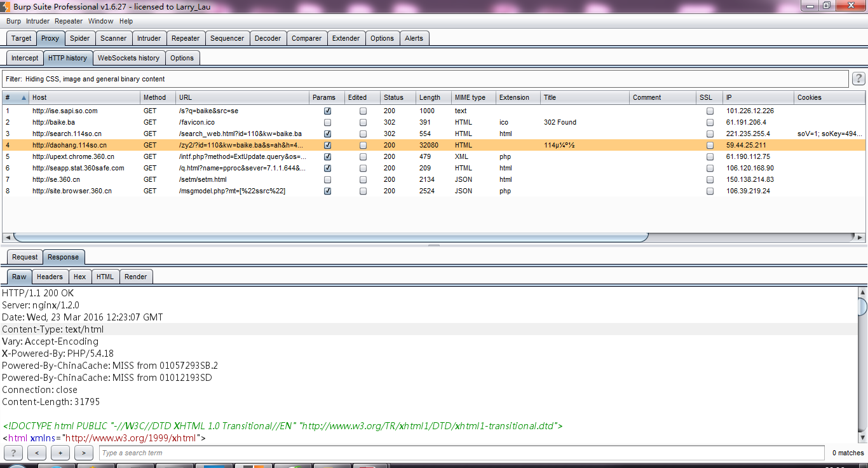The width and height of the screenshot is (868, 468).
Task: Go to next search match arrow
Action: tap(84, 453)
